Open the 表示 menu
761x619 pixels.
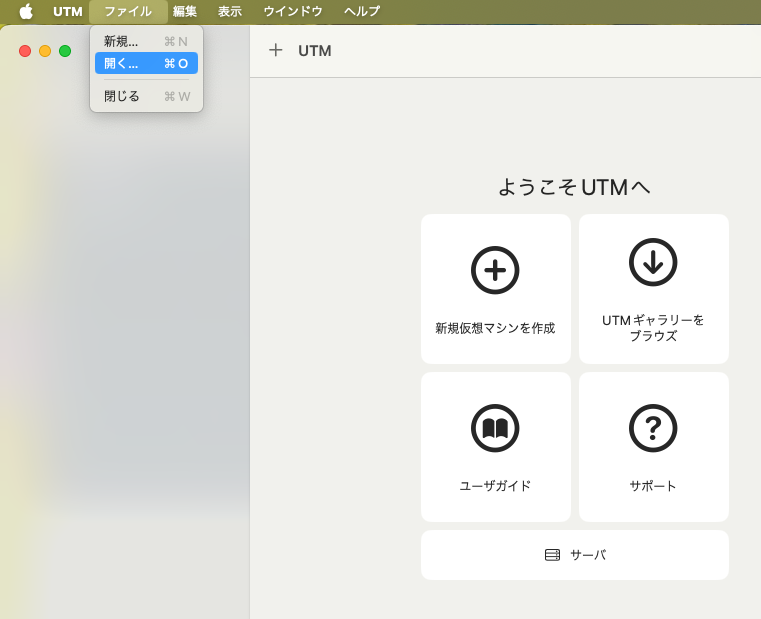(230, 11)
